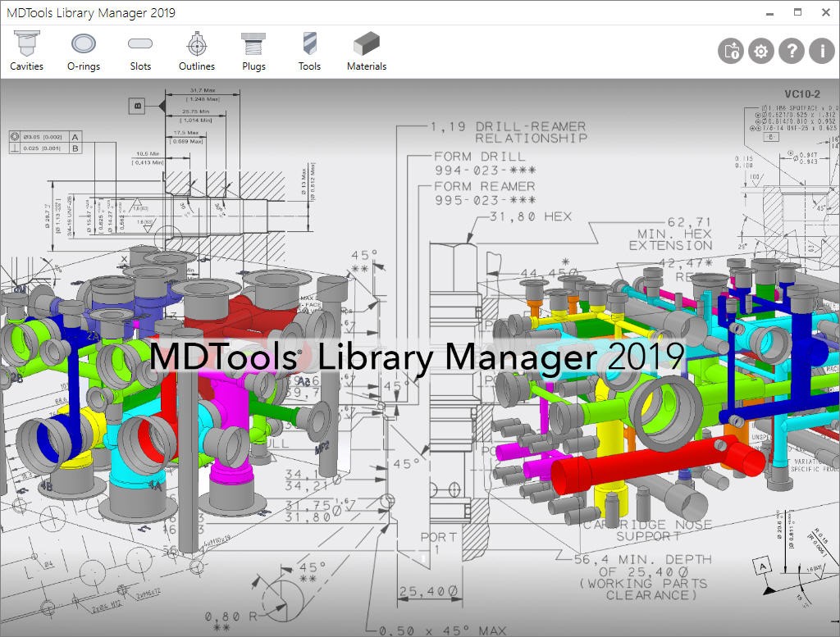Image resolution: width=840 pixels, height=637 pixels.
Task: Click the window title bar text
Action: pyautogui.click(x=90, y=12)
